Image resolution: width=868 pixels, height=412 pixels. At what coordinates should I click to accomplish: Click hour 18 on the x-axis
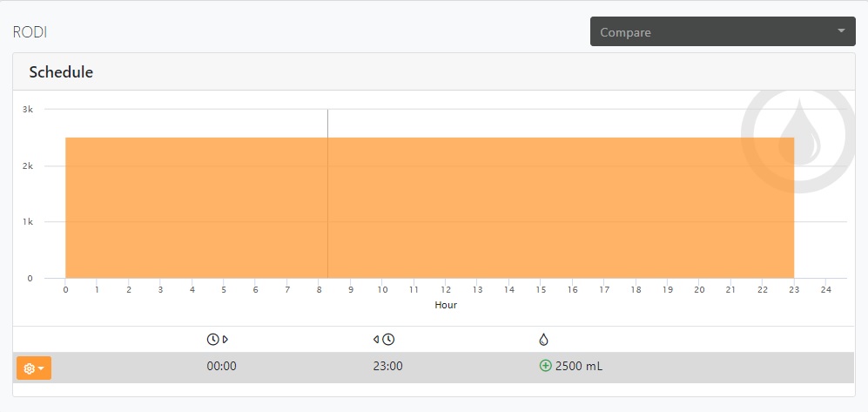(636, 289)
